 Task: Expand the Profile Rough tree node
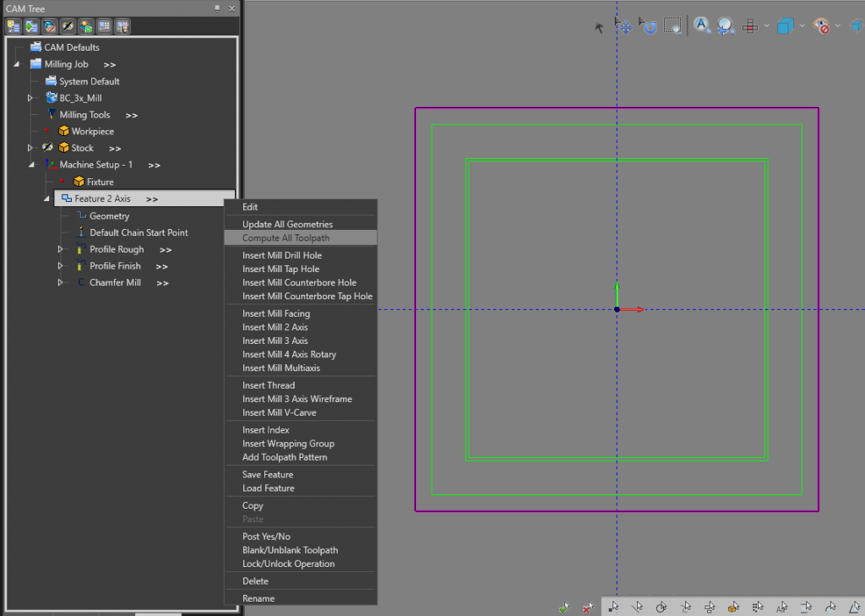59,249
